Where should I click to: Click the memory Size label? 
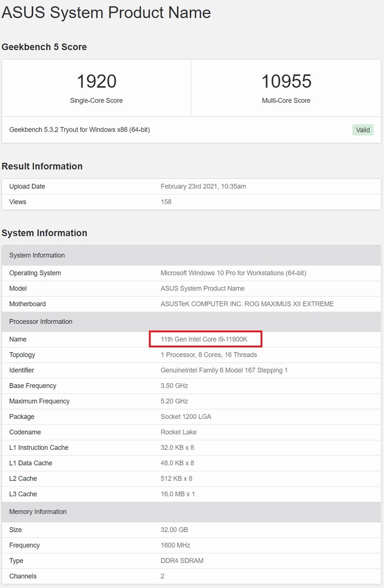click(16, 530)
